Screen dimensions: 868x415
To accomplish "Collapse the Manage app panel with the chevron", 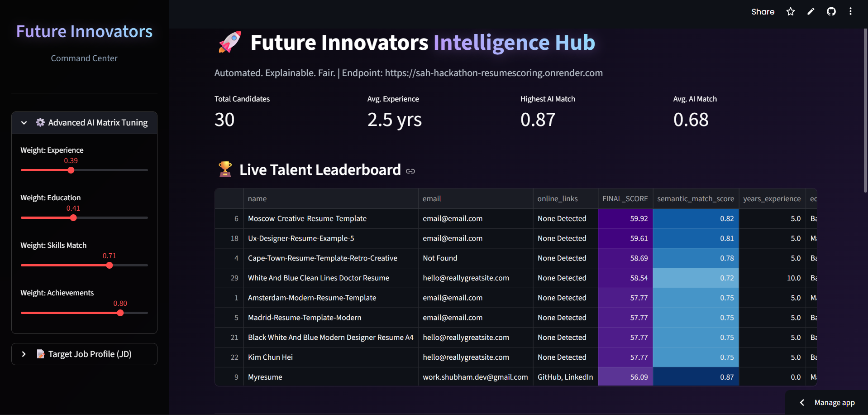I will (x=802, y=402).
